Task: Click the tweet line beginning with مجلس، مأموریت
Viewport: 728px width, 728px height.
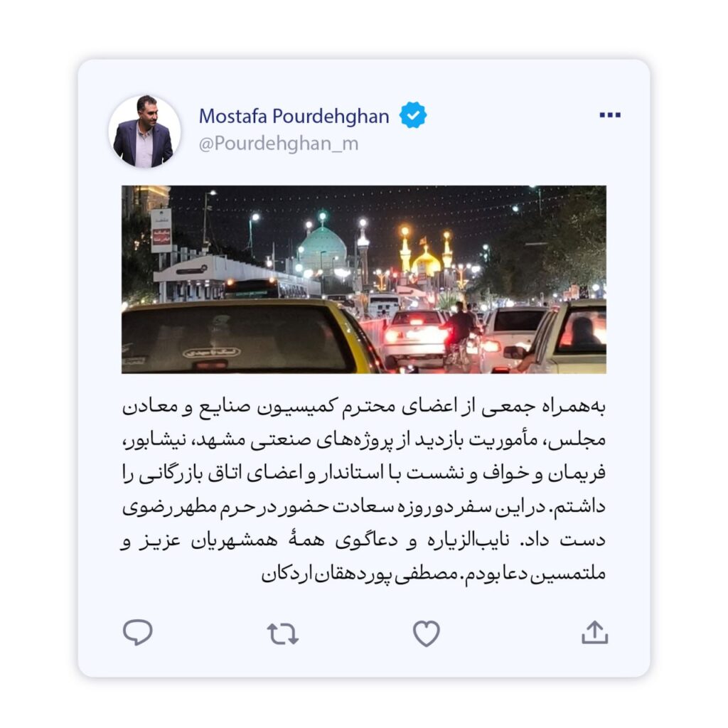Action: pyautogui.click(x=363, y=440)
